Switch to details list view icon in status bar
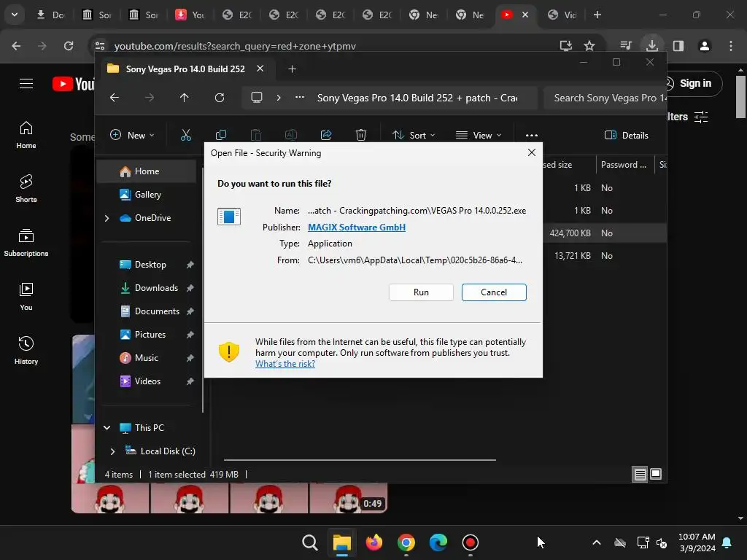747x560 pixels. tap(640, 474)
